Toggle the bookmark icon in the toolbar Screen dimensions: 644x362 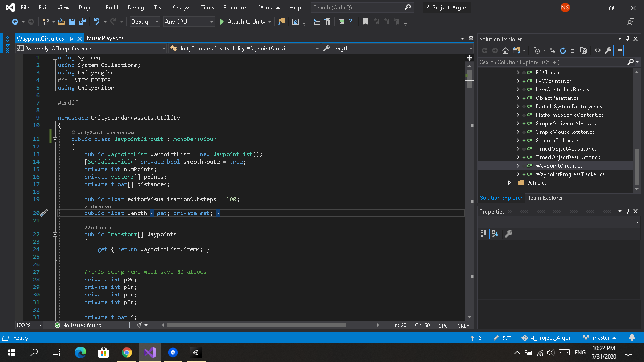tap(364, 22)
